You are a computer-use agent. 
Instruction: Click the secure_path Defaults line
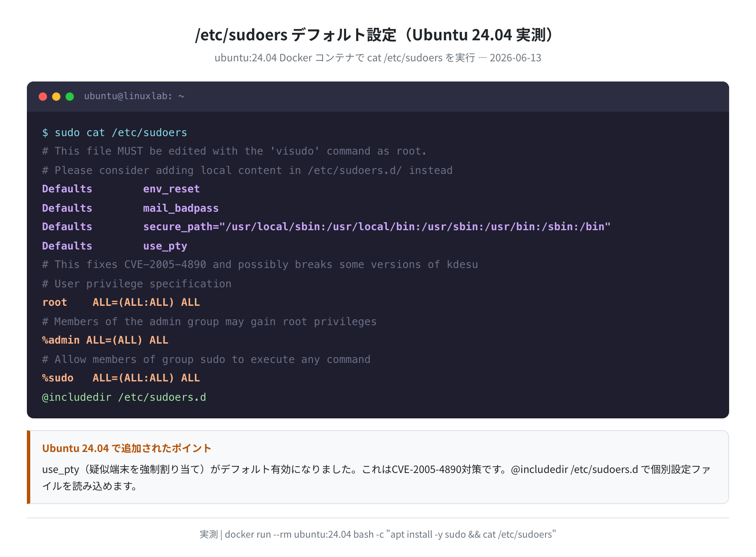coord(326,227)
